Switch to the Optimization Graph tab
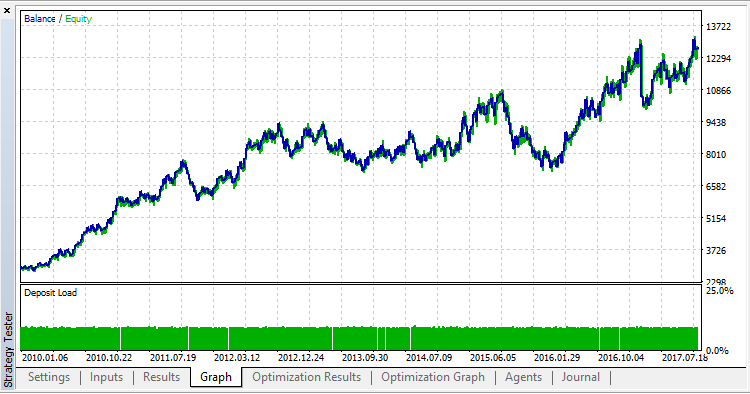The image size is (750, 394). 433,377
